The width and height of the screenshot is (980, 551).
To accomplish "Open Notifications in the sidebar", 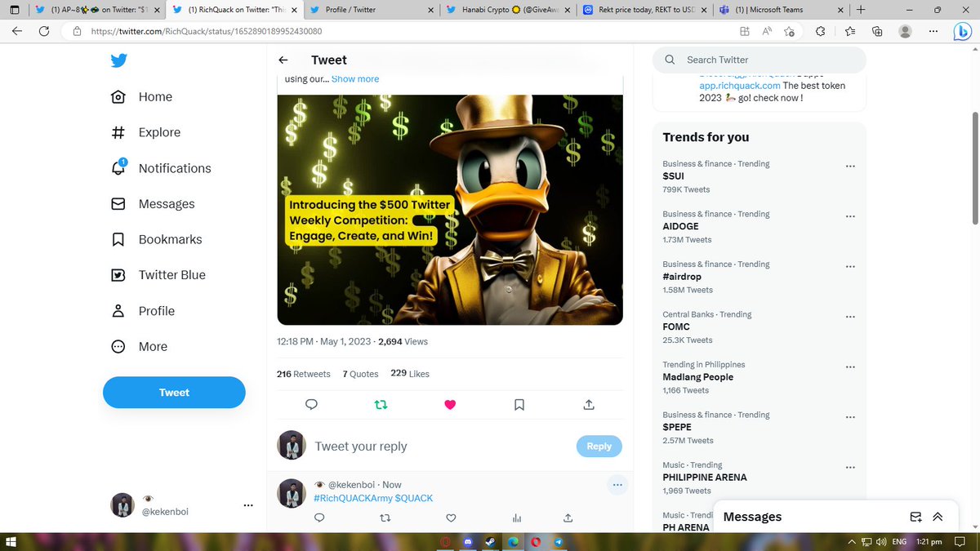I will pos(161,168).
